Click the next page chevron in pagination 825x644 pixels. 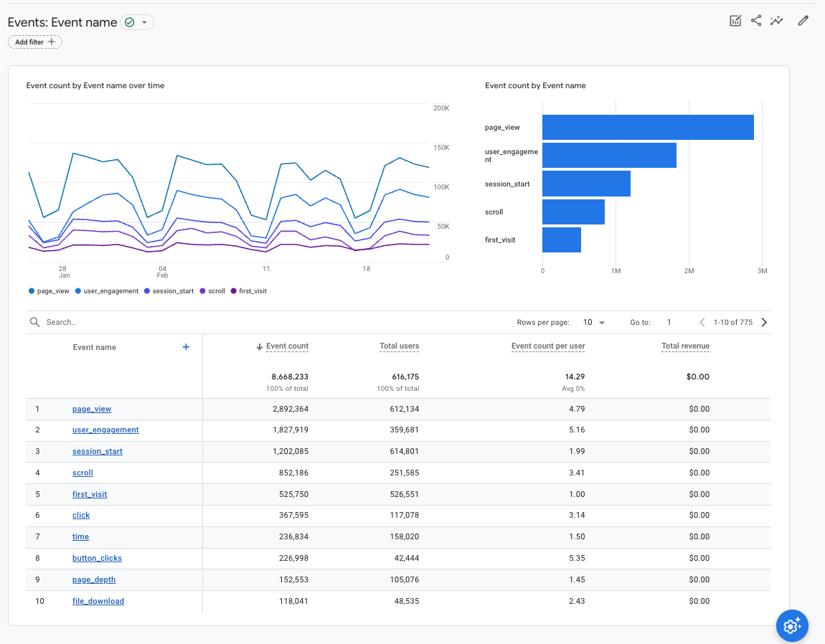[x=763, y=322]
